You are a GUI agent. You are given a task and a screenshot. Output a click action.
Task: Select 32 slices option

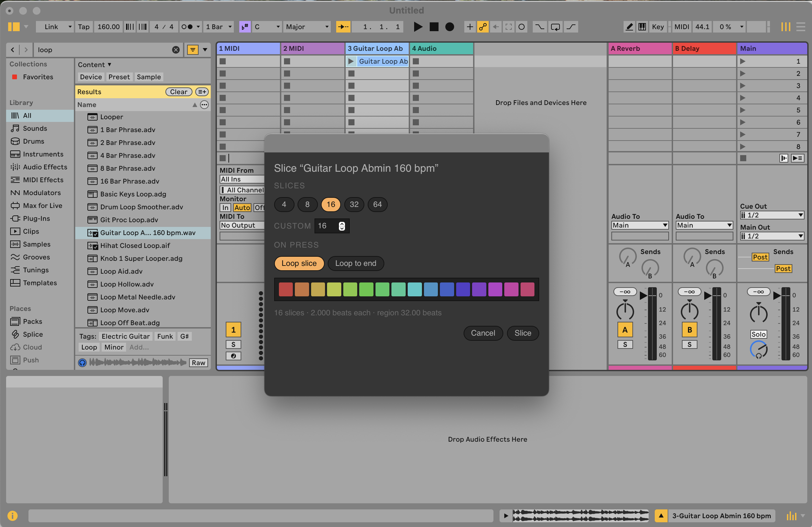(x=354, y=204)
